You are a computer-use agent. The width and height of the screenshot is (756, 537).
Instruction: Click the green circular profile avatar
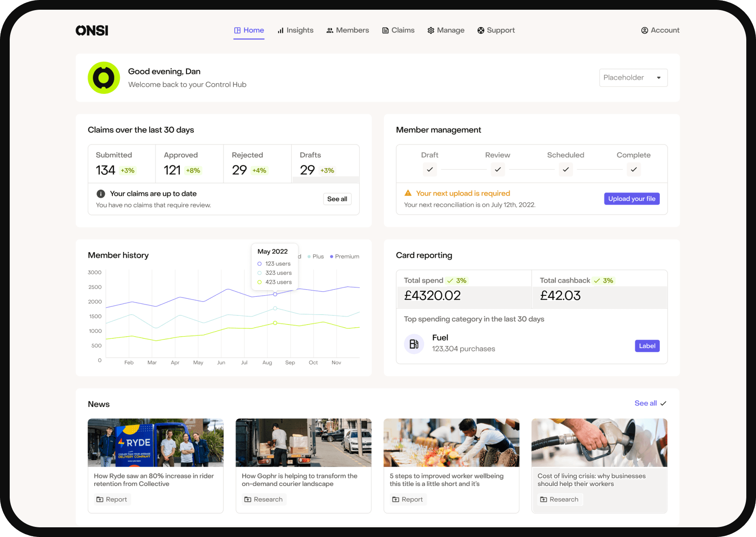[x=104, y=78]
